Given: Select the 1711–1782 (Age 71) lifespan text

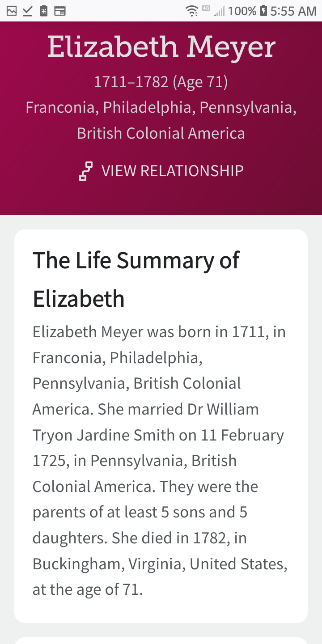Looking at the screenshot, I should click(161, 82).
